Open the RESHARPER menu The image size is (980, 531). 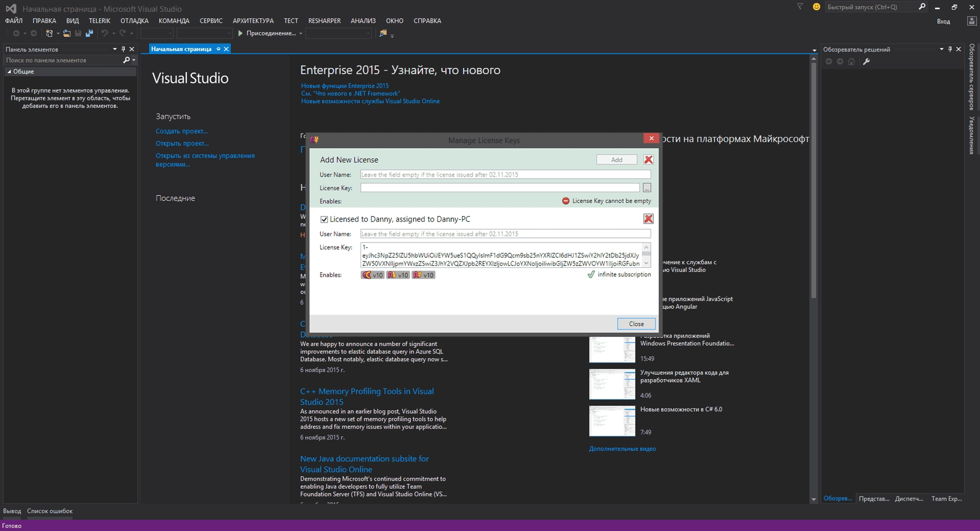click(324, 21)
